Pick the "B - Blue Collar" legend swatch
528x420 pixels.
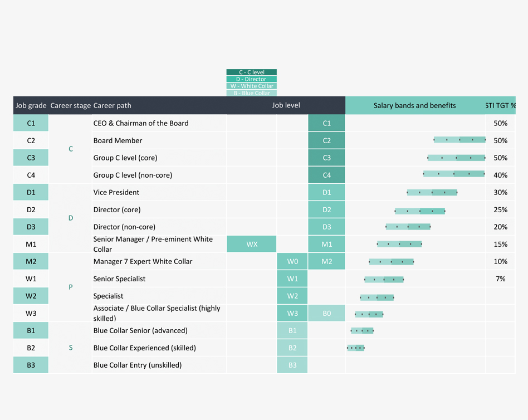tap(251, 93)
